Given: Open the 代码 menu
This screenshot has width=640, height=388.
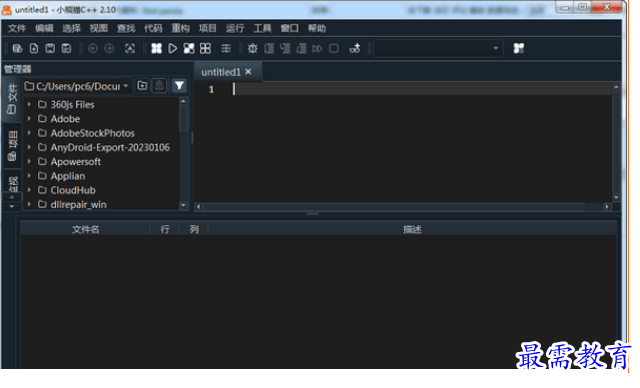Looking at the screenshot, I should [153, 28].
